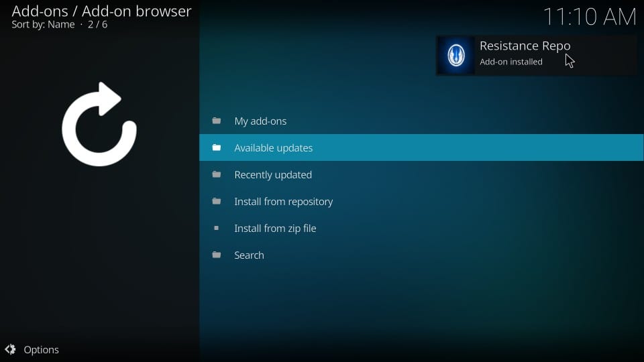This screenshot has width=644, height=362.
Task: Click folder icon beside My add-ons
Action: tap(217, 121)
